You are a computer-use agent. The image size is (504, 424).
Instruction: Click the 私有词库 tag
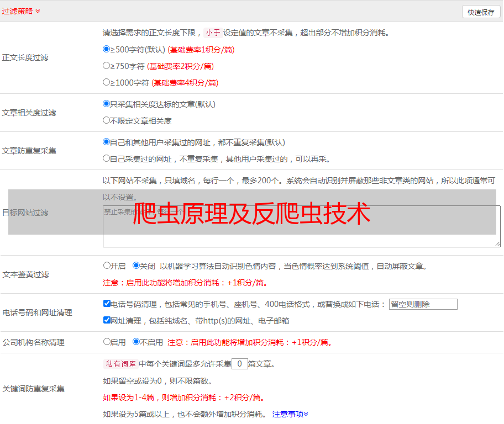click(120, 364)
